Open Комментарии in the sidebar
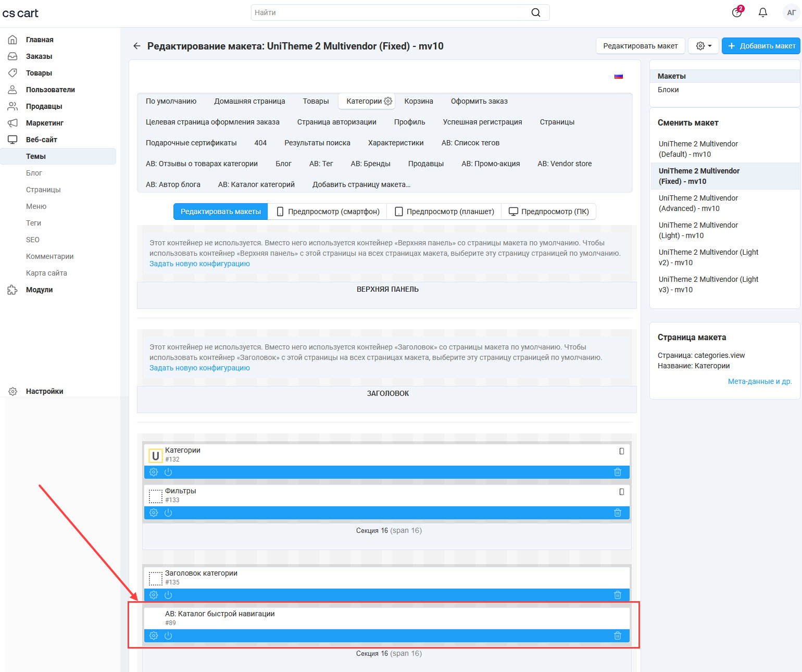The image size is (802, 672). click(50, 256)
